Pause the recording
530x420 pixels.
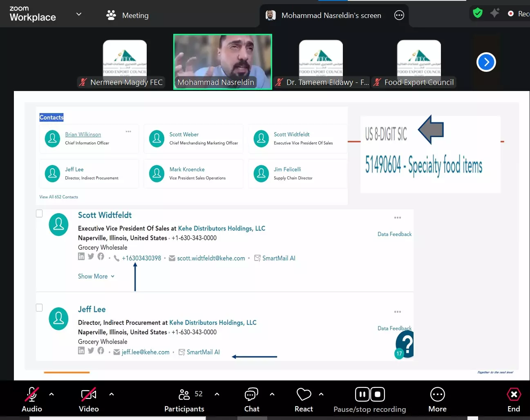pyautogui.click(x=362, y=394)
